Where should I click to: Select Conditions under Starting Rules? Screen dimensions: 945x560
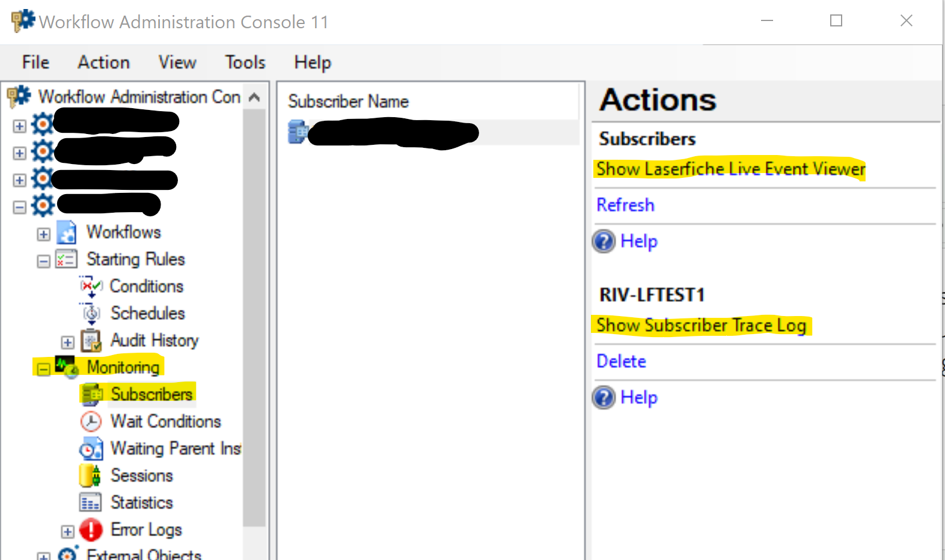(147, 286)
